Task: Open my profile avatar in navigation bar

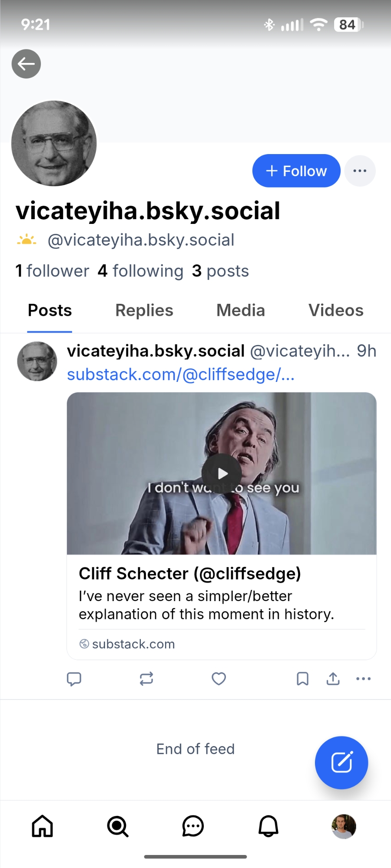Action: point(344,826)
